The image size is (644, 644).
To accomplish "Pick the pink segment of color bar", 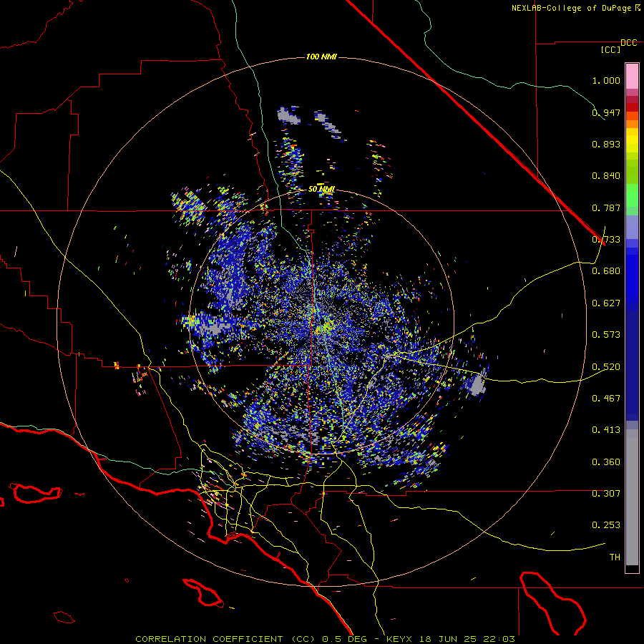I will tap(632, 77).
